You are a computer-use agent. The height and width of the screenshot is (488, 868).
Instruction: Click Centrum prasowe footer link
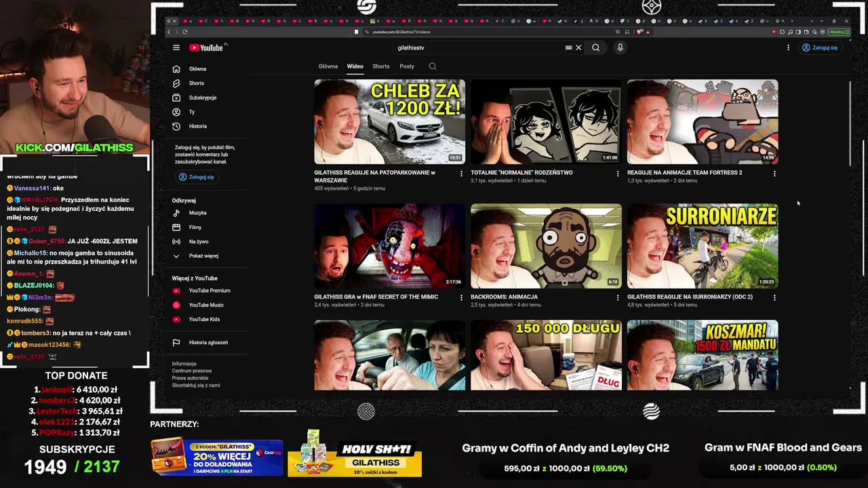pos(192,371)
